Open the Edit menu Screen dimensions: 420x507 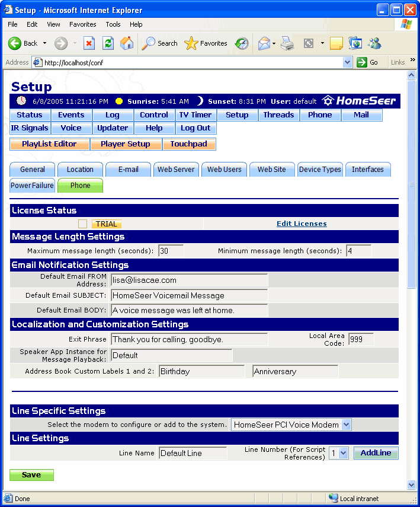[x=32, y=24]
